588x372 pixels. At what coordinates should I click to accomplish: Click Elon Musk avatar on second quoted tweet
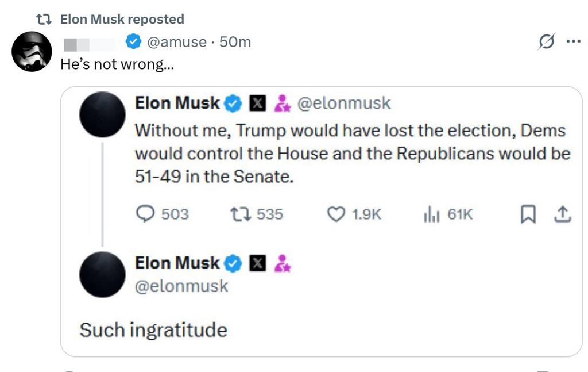pyautogui.click(x=102, y=274)
